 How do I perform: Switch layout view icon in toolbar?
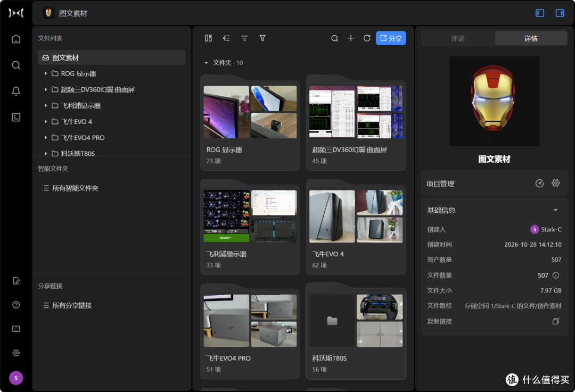click(208, 38)
